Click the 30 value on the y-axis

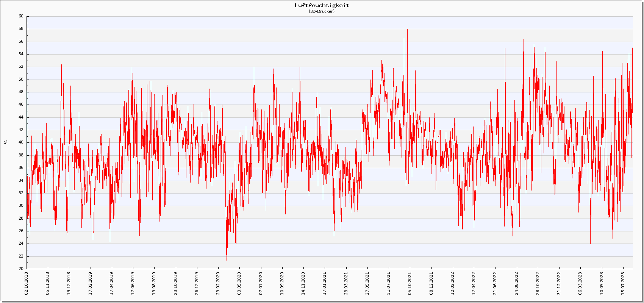[21, 206]
